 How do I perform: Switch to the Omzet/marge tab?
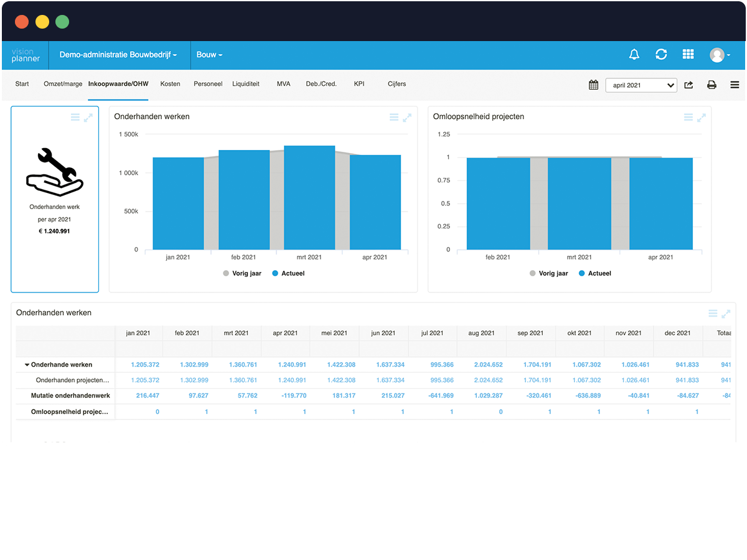(x=63, y=84)
